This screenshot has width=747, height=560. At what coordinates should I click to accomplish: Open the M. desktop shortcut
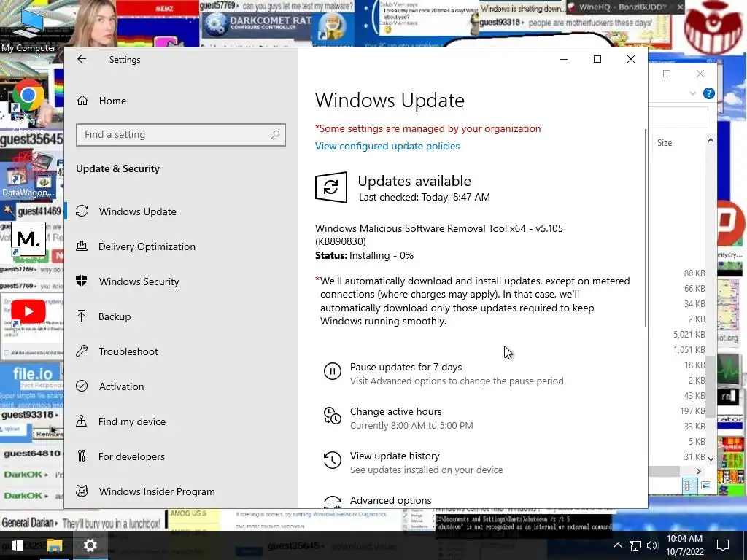pyautogui.click(x=28, y=239)
